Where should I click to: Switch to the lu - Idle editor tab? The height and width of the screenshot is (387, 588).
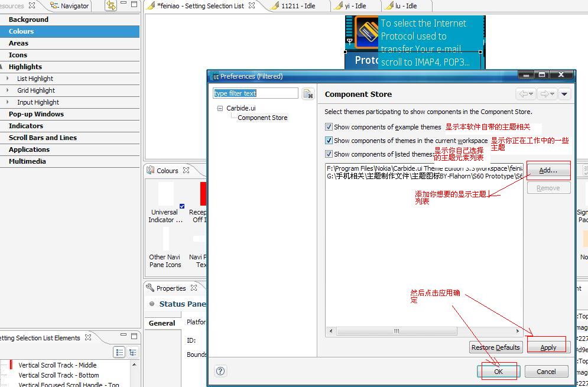(406, 6)
